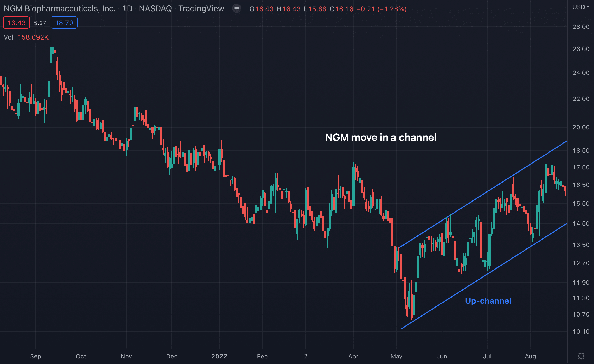This screenshot has width=594, height=364.
Task: Click the 2022 label on time axis
Action: click(219, 356)
